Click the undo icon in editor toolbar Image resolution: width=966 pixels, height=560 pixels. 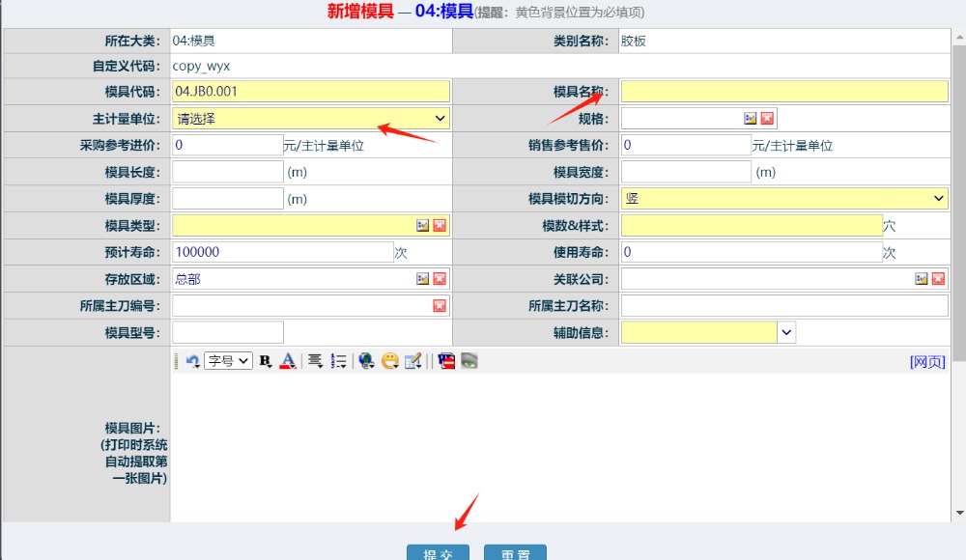click(x=193, y=361)
